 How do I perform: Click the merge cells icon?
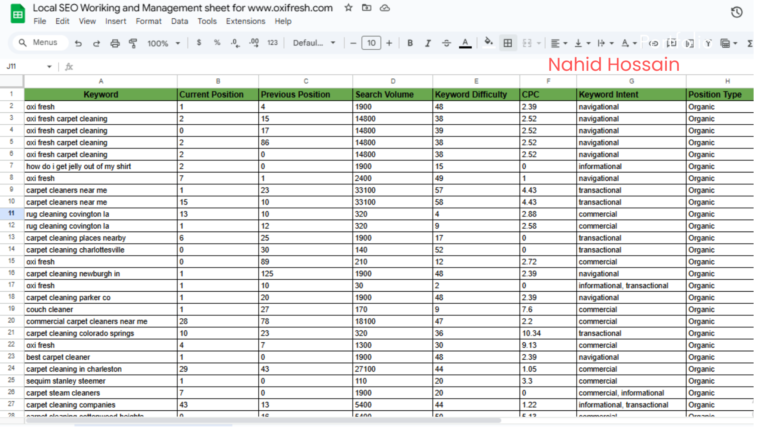pos(527,43)
